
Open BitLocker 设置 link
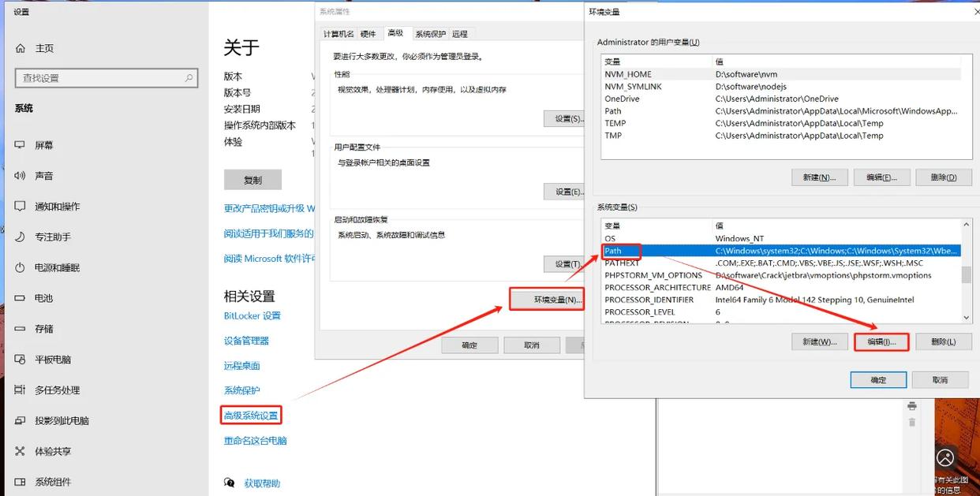click(x=252, y=315)
